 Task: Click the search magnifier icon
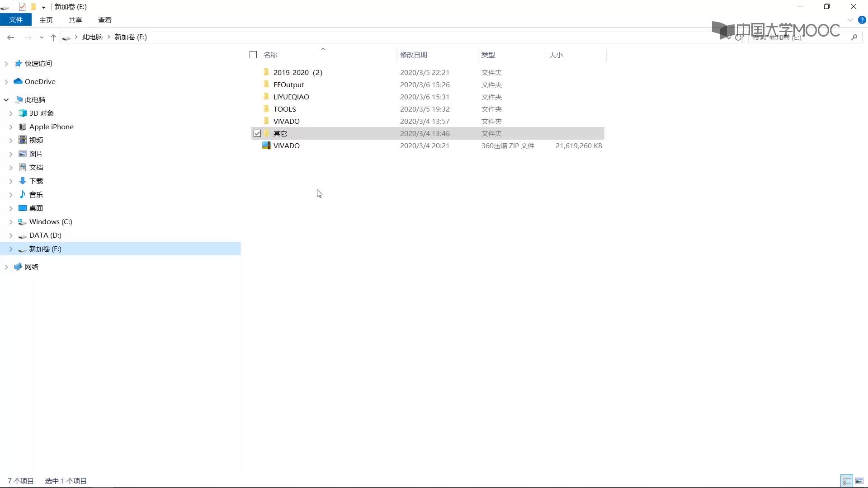click(854, 37)
